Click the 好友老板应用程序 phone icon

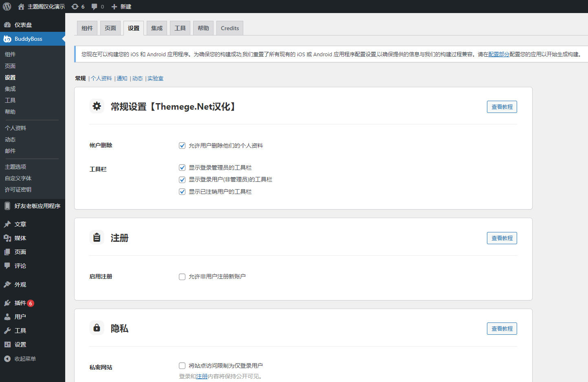click(x=7, y=206)
